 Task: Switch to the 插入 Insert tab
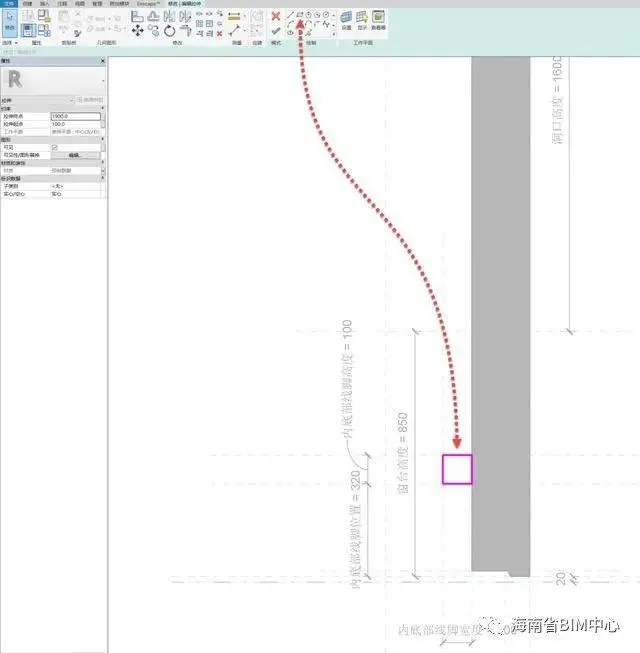pyautogui.click(x=45, y=3)
